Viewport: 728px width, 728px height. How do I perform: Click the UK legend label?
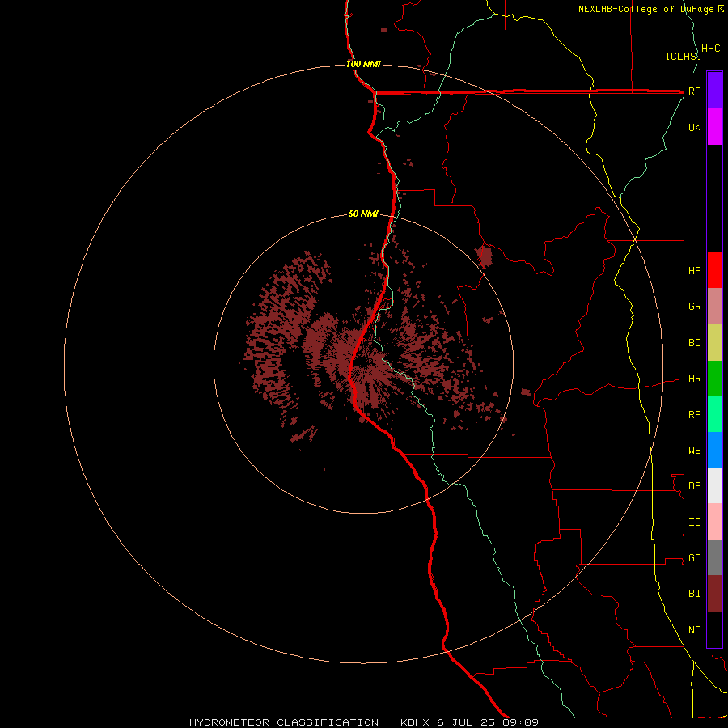click(x=694, y=127)
